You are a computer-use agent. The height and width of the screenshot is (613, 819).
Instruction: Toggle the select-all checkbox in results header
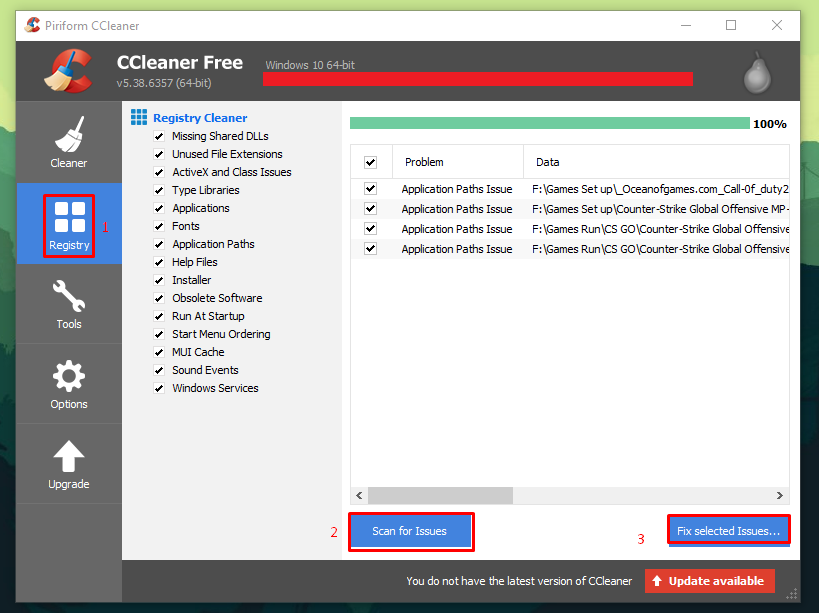pos(370,162)
